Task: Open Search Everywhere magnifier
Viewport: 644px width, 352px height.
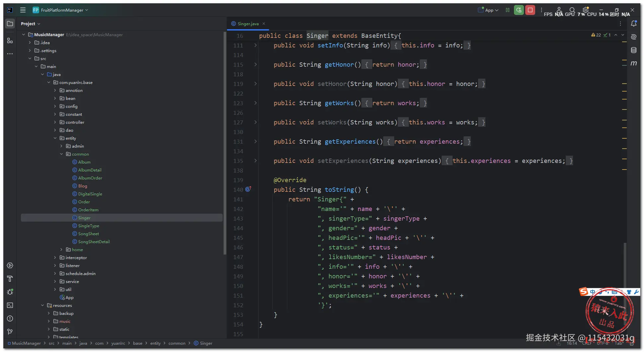Action: pos(572,10)
